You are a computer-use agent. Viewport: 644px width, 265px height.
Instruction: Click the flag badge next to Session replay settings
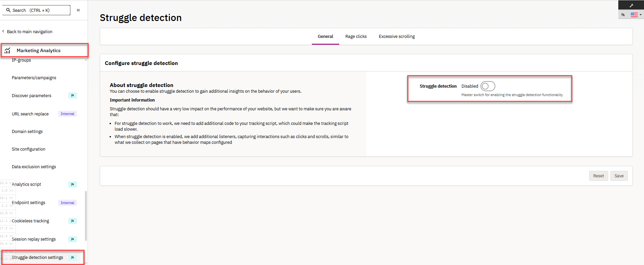click(x=72, y=239)
